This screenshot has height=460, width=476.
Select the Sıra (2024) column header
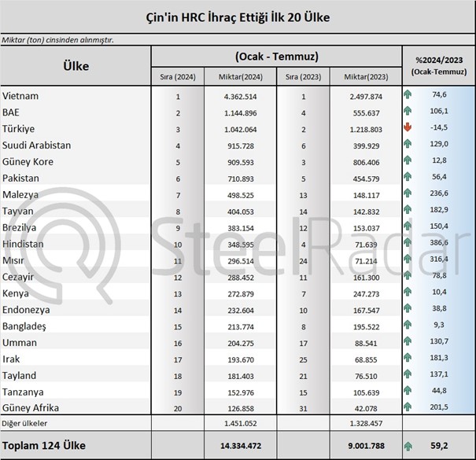point(178,77)
